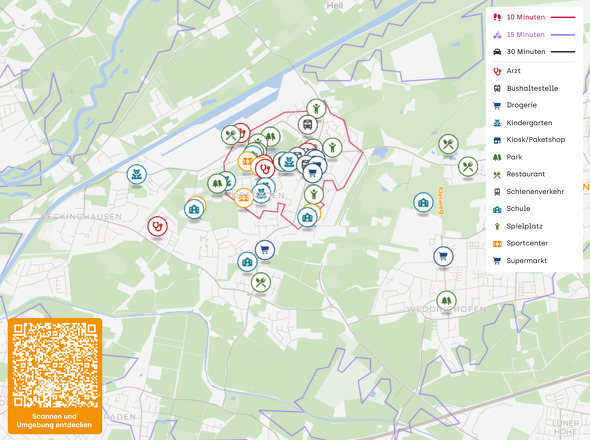Click Restaurant marker overlapping the red Arzt marker
This screenshot has height=440, width=590.
click(231, 135)
